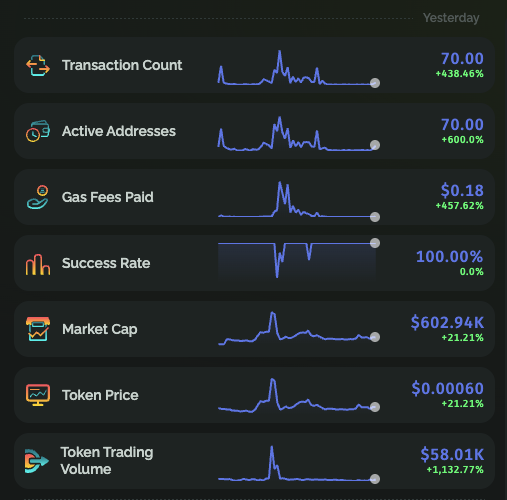Click the Token Price sparkline chart
This screenshot has width=507, height=500.
tap(299, 395)
